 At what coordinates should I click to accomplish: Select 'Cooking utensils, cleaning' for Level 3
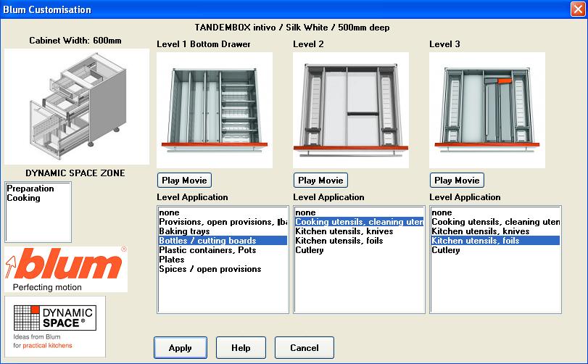point(495,222)
